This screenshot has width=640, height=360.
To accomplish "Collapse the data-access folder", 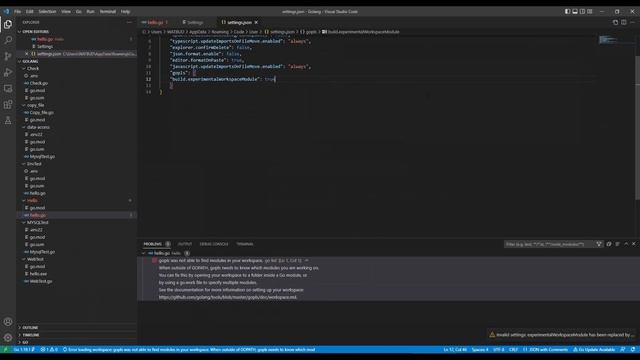I will pos(24,127).
